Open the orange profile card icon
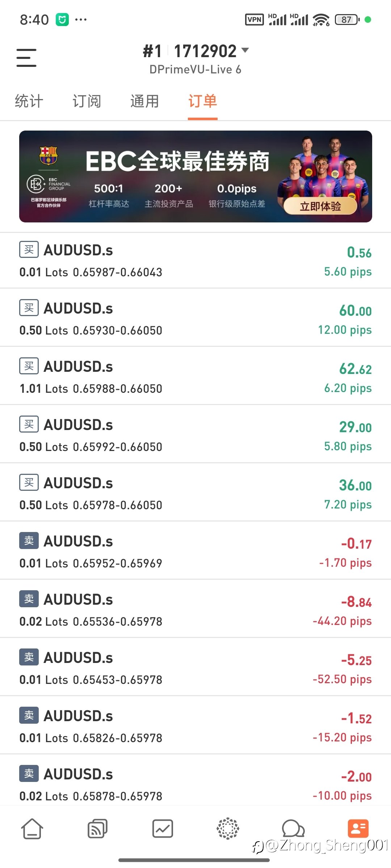 [358, 828]
